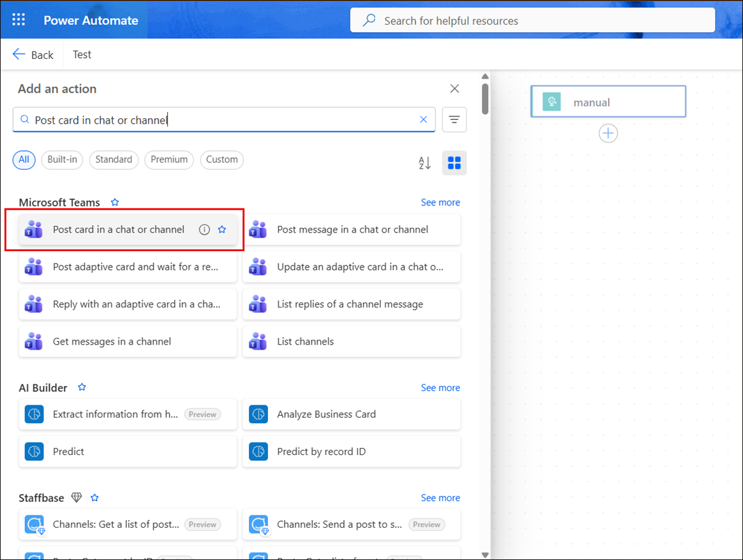
Task: Star the Post card in chat action
Action: coord(222,230)
